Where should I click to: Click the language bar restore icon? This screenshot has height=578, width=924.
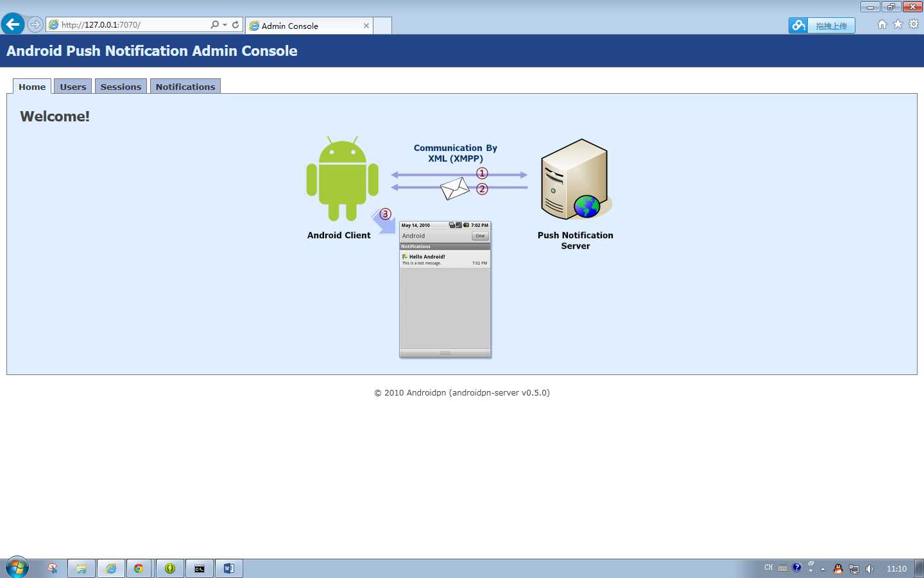(811, 563)
